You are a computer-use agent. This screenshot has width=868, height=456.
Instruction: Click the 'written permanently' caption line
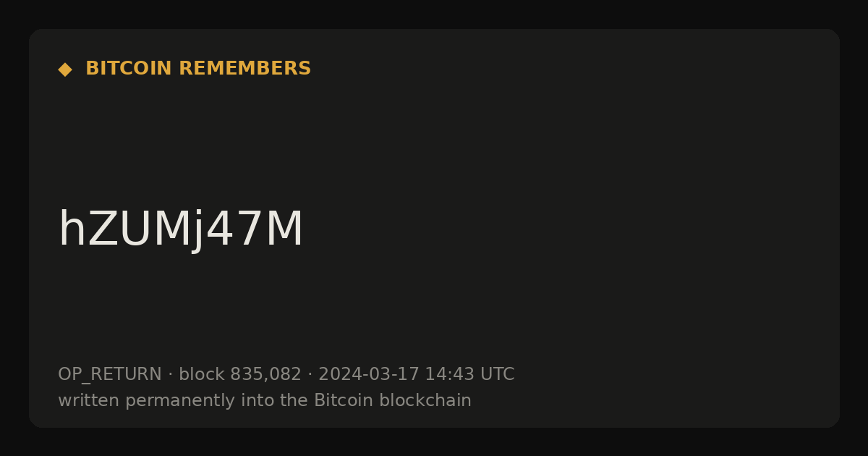(x=265, y=401)
